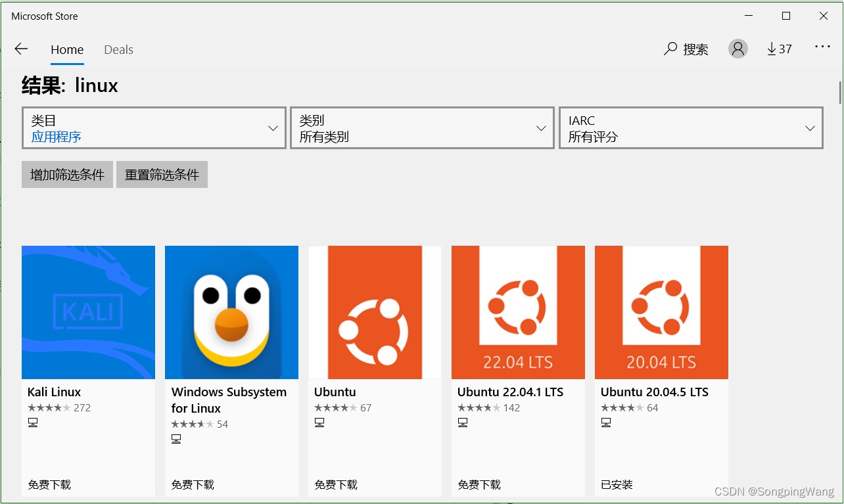This screenshot has width=844, height=504.
Task: Click Ubuntu 22.04.1 LTS 免费下载
Action: click(x=479, y=485)
